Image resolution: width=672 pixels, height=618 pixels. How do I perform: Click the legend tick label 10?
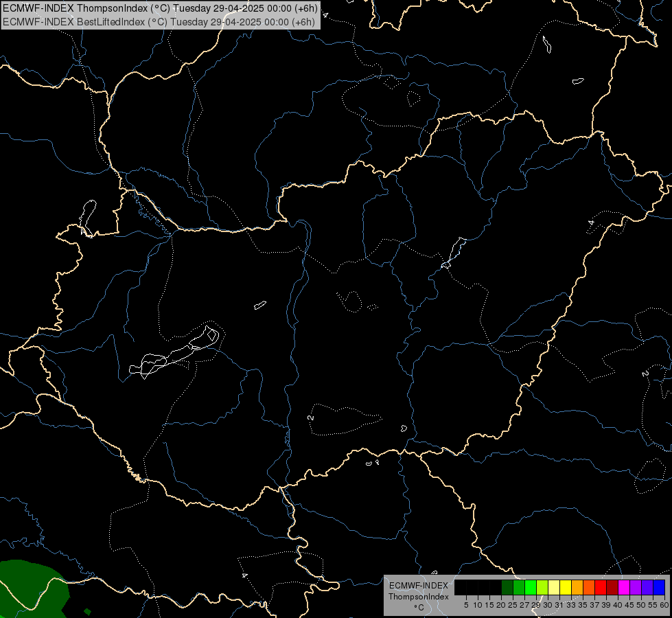[478, 605]
